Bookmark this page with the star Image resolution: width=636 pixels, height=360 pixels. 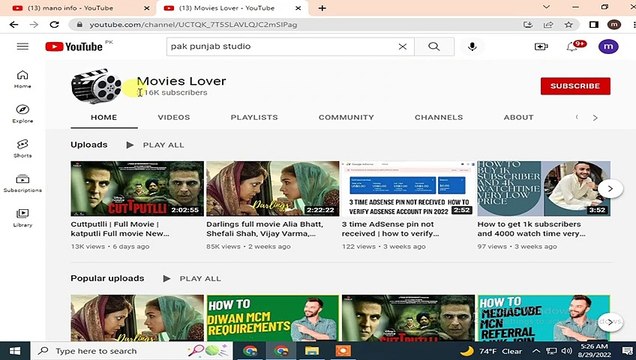(x=569, y=25)
